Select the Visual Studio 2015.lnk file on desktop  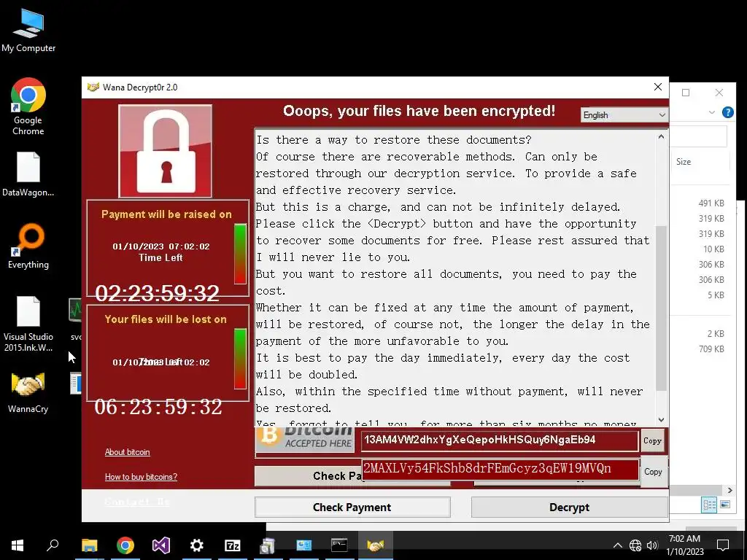pyautogui.click(x=28, y=324)
